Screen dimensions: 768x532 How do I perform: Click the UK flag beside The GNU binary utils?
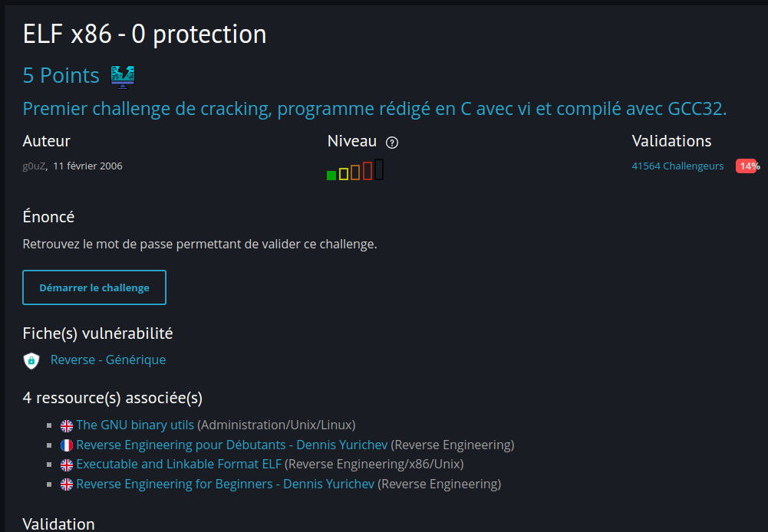point(67,425)
